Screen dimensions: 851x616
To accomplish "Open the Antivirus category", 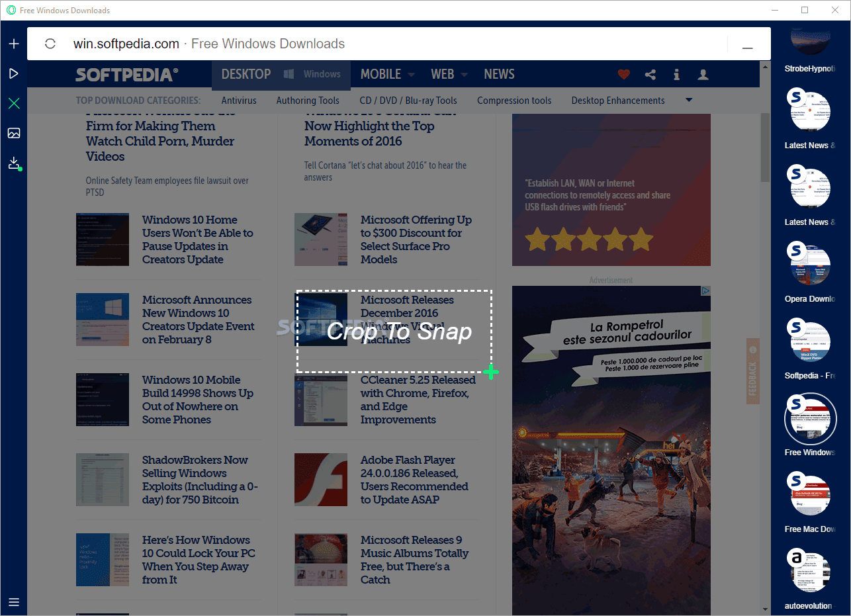I will [x=239, y=101].
